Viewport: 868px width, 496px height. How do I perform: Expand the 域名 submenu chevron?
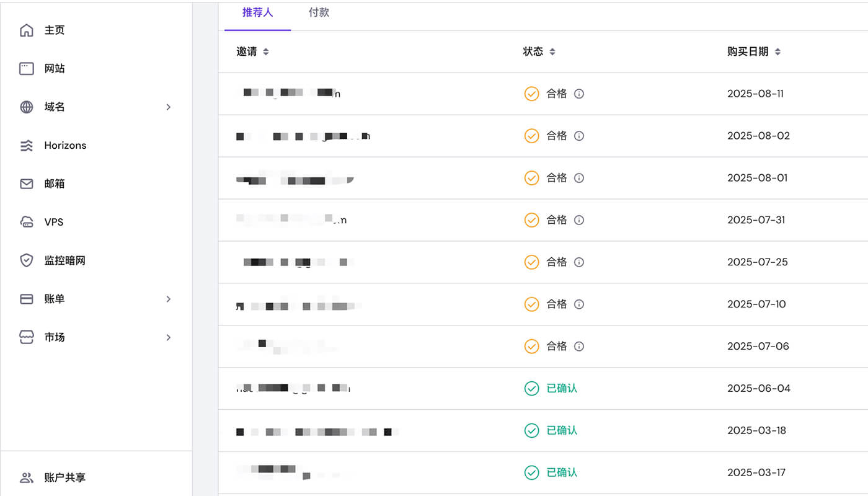click(167, 107)
